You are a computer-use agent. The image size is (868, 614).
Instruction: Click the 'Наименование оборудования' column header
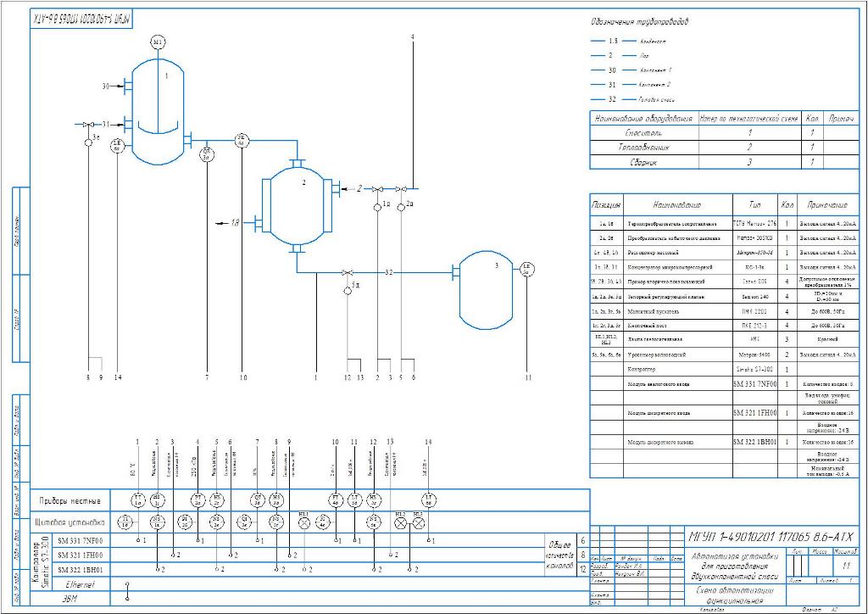pyautogui.click(x=644, y=119)
